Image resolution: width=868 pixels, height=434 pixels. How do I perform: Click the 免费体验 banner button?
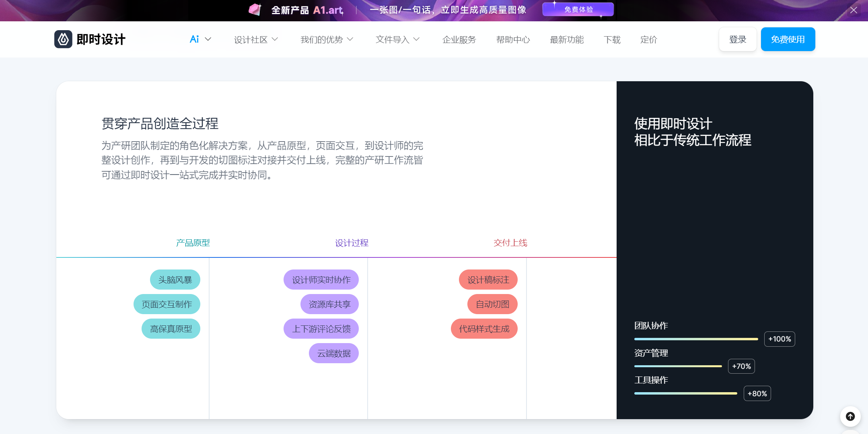pyautogui.click(x=578, y=10)
